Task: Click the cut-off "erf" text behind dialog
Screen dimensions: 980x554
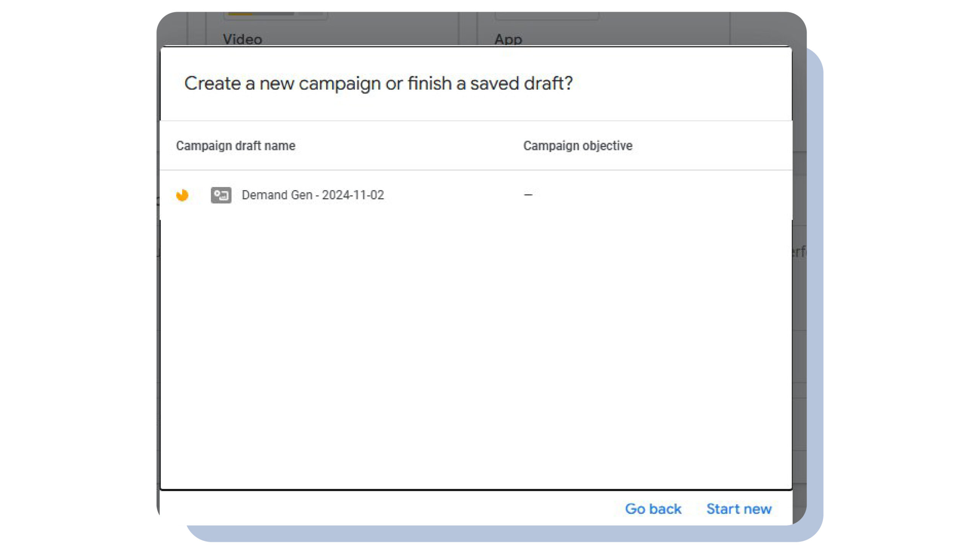Action: click(799, 252)
